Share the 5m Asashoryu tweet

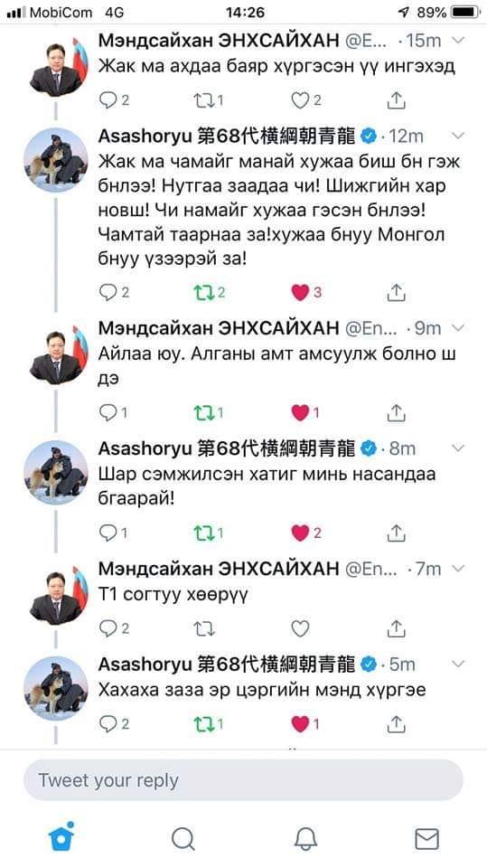coord(397,723)
